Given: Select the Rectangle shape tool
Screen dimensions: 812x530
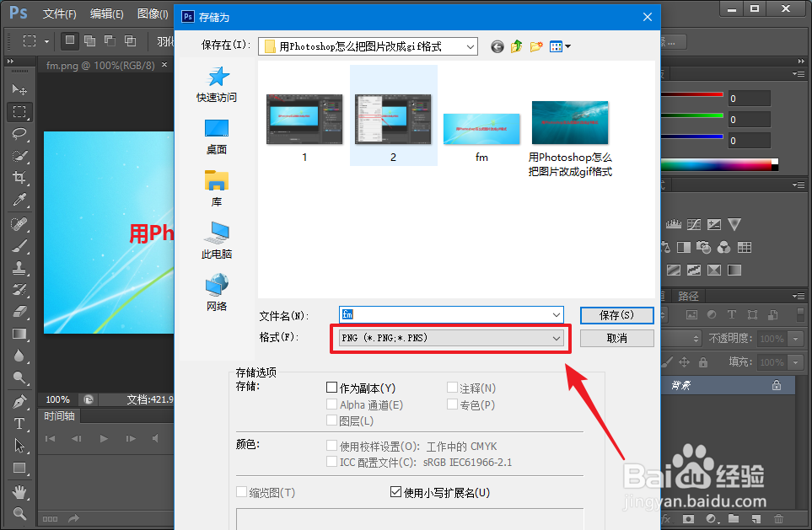Looking at the screenshot, I should pyautogui.click(x=19, y=468).
